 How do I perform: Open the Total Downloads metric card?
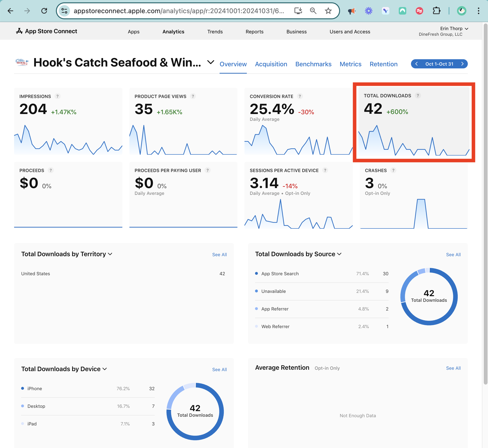pos(414,121)
